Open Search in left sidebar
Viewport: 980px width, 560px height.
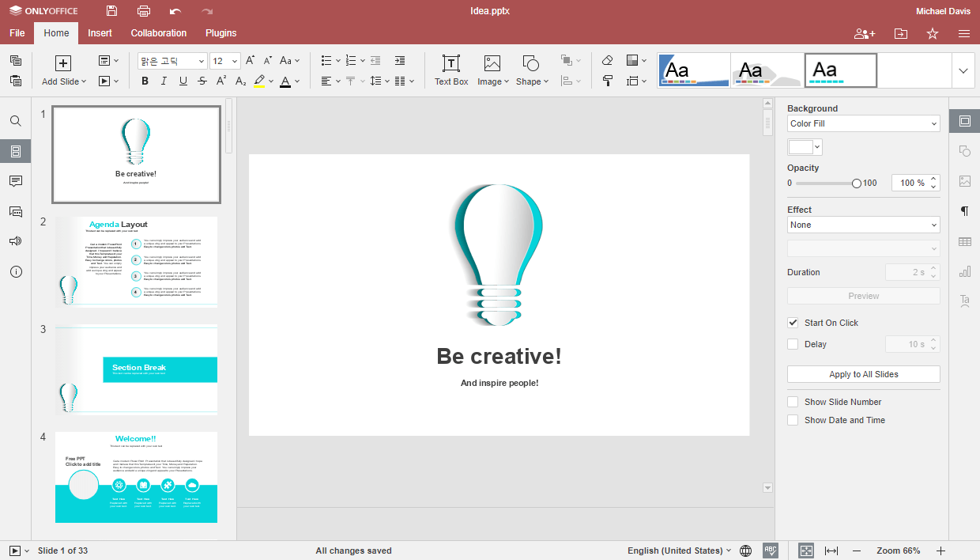15,121
